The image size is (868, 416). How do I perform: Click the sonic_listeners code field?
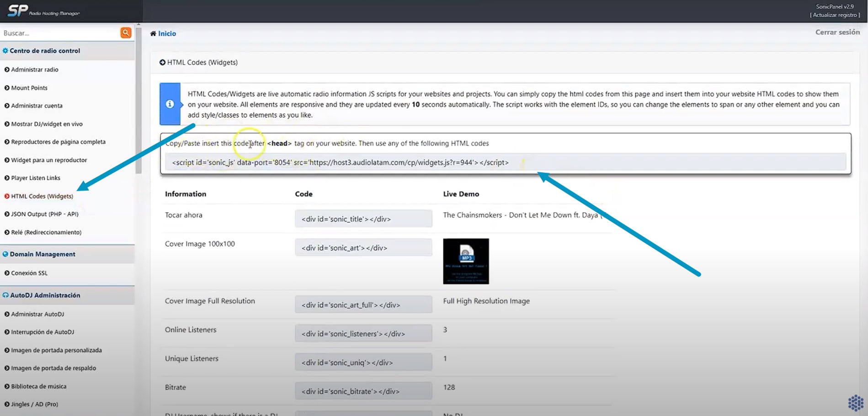[363, 333]
